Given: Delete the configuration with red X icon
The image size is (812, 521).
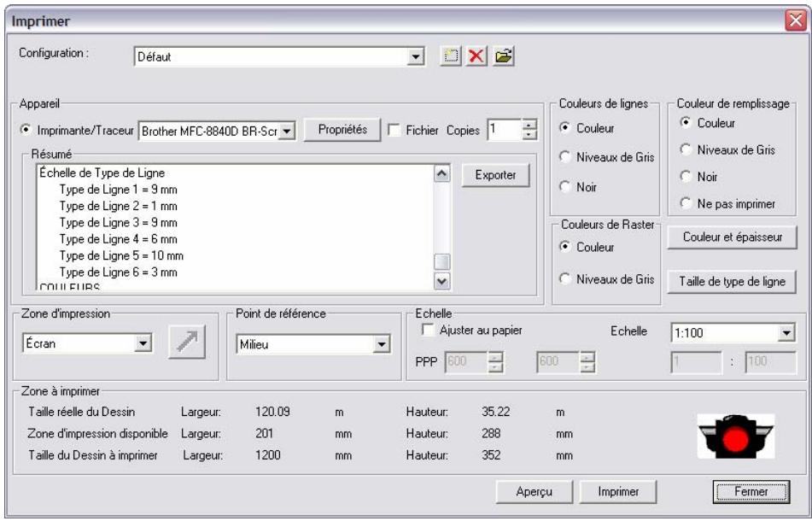Looking at the screenshot, I should (476, 56).
